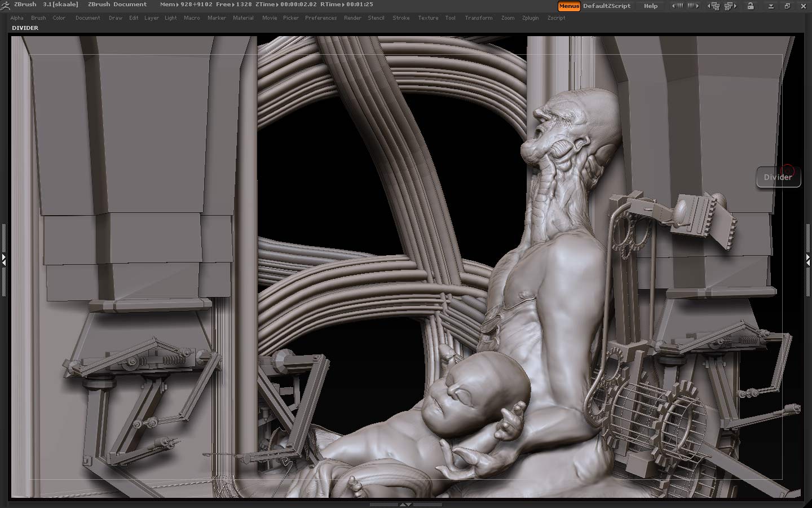Viewport: 812px width, 508px height.
Task: Restore the ZBrush window size
Action: click(788, 6)
